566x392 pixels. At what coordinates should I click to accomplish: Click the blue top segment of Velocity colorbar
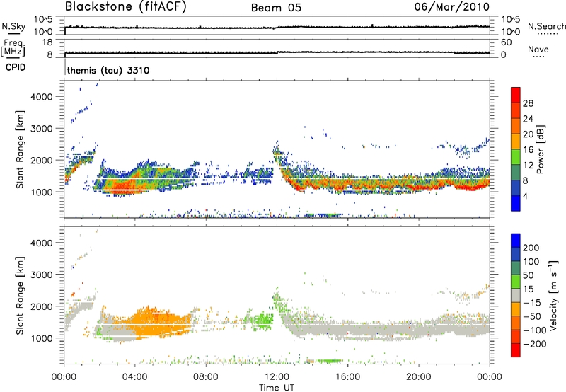(x=516, y=241)
